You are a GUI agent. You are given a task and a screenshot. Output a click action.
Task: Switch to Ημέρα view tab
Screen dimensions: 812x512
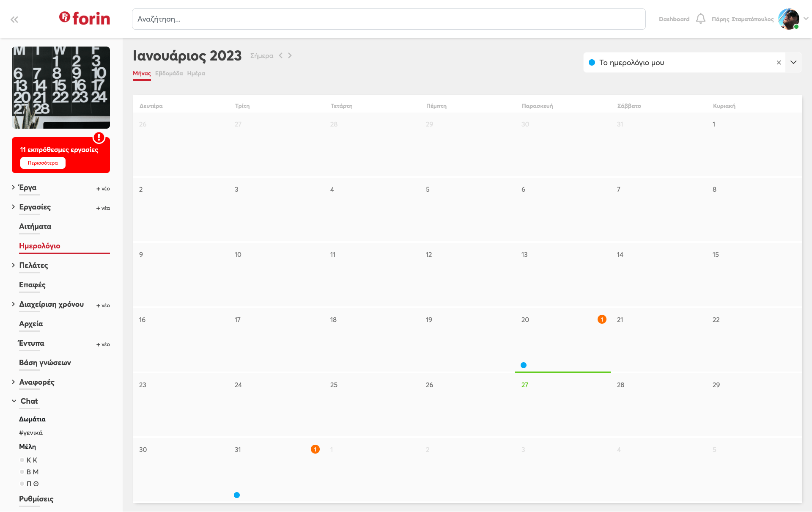[x=196, y=73]
